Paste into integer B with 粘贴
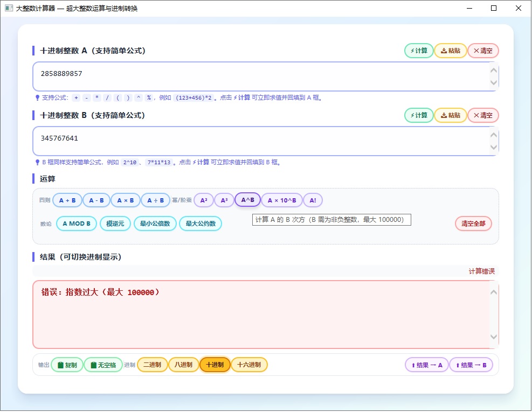The width and height of the screenshot is (532, 412). [451, 115]
